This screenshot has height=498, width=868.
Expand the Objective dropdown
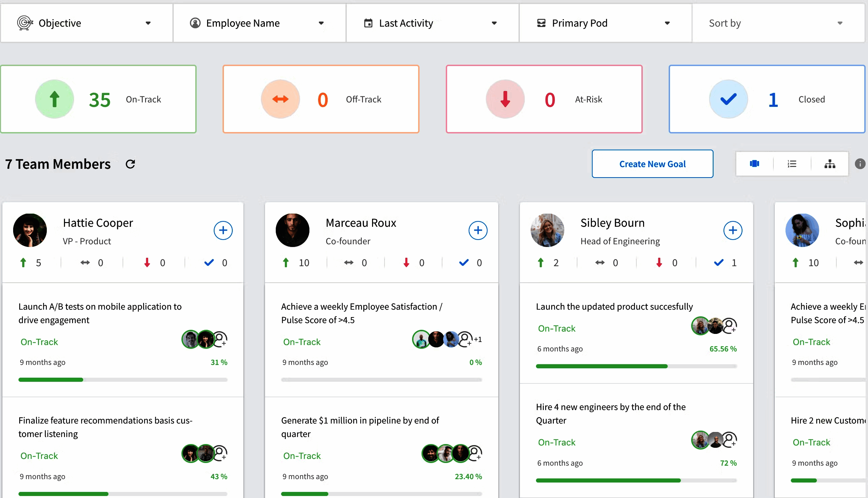[148, 23]
